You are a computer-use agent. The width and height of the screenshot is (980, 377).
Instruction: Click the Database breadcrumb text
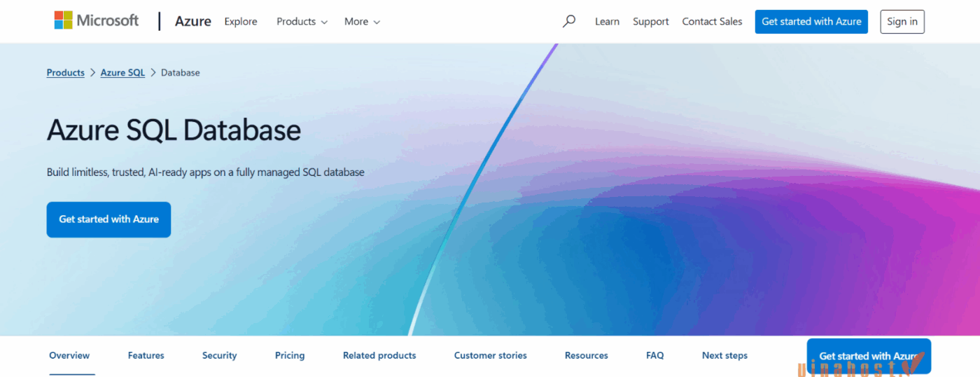(181, 73)
